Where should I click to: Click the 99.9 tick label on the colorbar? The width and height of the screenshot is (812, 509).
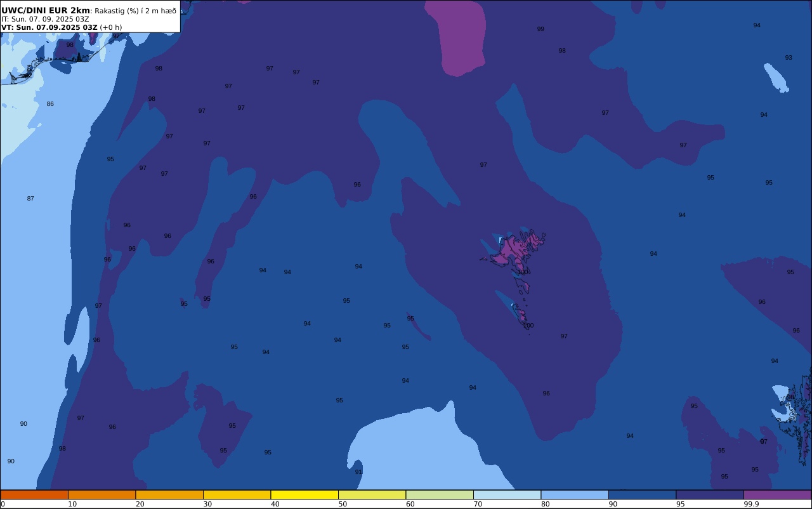(x=752, y=504)
